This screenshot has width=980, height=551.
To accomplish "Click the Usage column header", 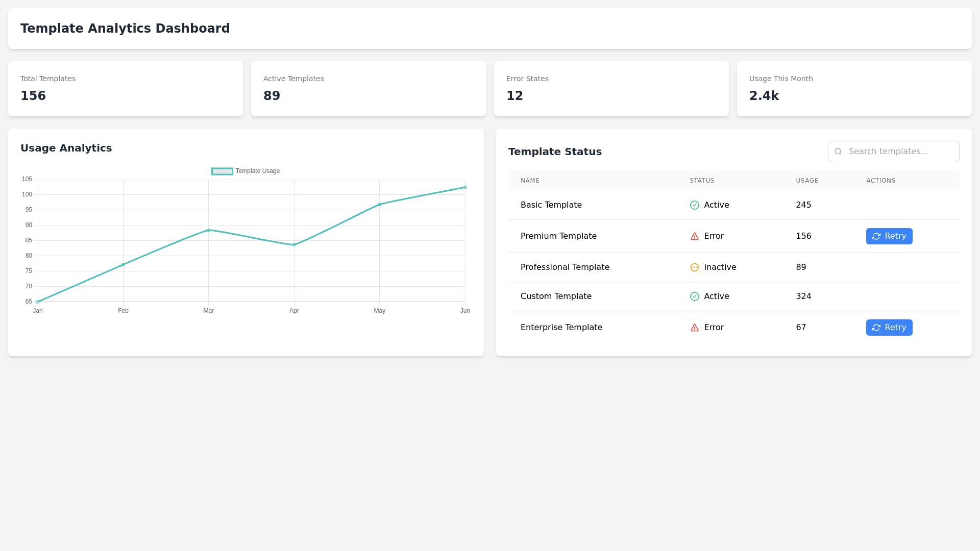I will (807, 181).
